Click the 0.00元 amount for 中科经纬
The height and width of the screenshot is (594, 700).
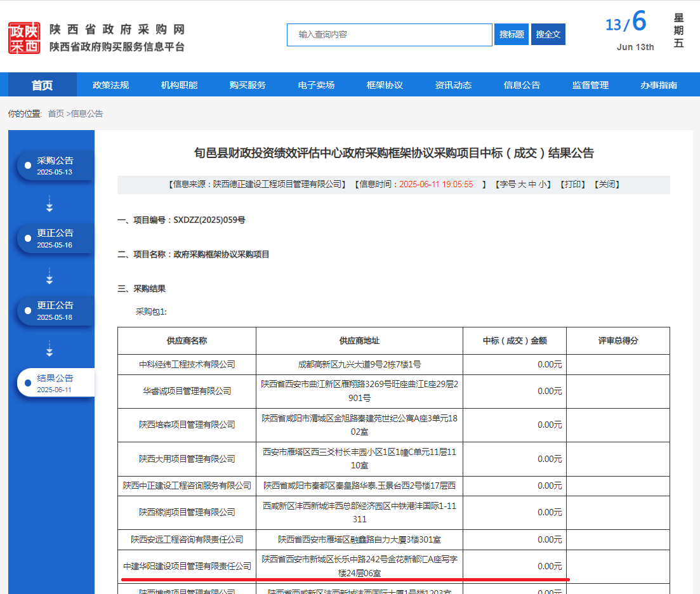point(550,365)
